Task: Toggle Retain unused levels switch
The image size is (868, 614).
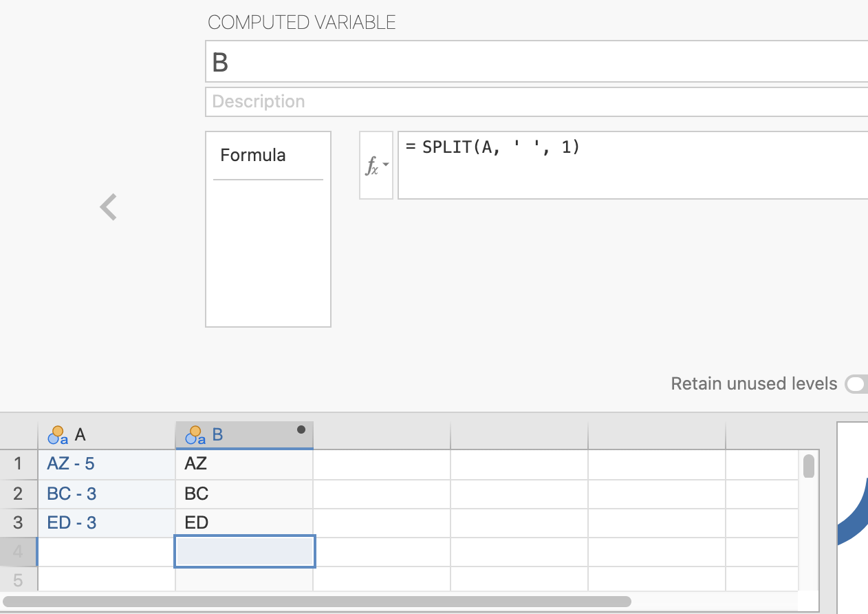Action: (x=856, y=384)
